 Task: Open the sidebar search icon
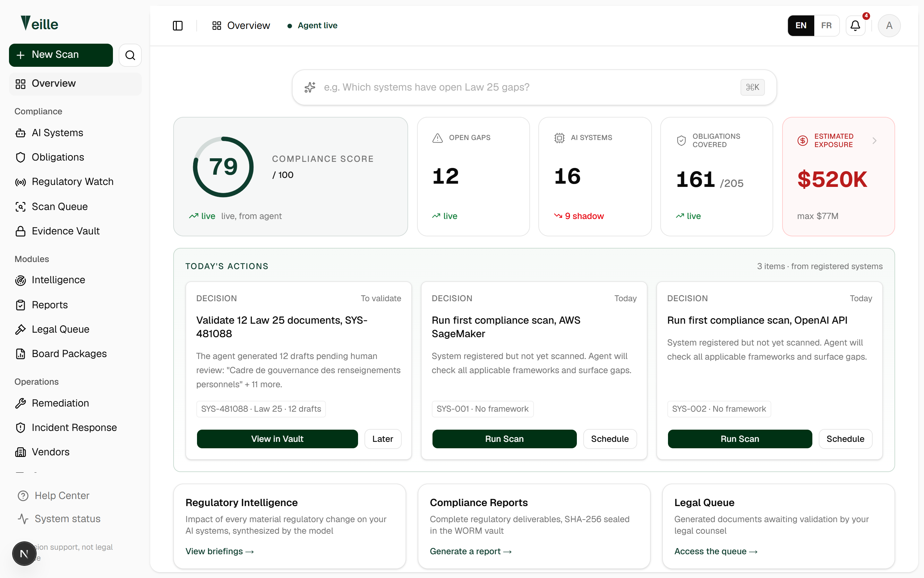tap(130, 55)
